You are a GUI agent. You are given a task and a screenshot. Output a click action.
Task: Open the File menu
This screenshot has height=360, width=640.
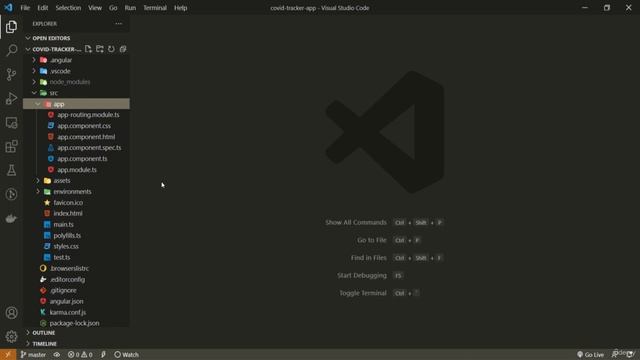tap(25, 8)
